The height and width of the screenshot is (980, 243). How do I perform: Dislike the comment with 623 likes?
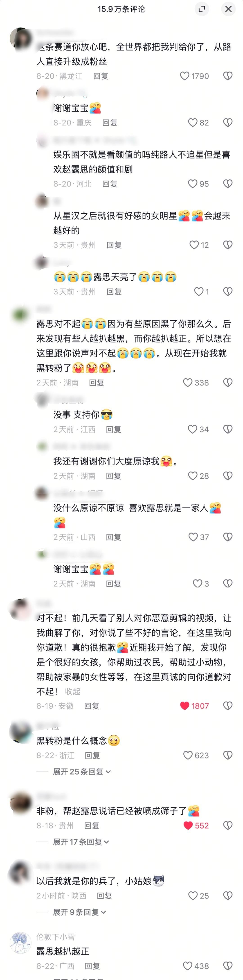[227, 755]
